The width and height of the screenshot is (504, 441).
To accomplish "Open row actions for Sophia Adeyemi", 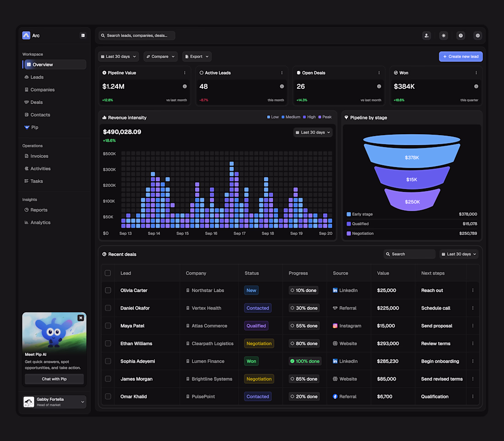I will tap(473, 361).
